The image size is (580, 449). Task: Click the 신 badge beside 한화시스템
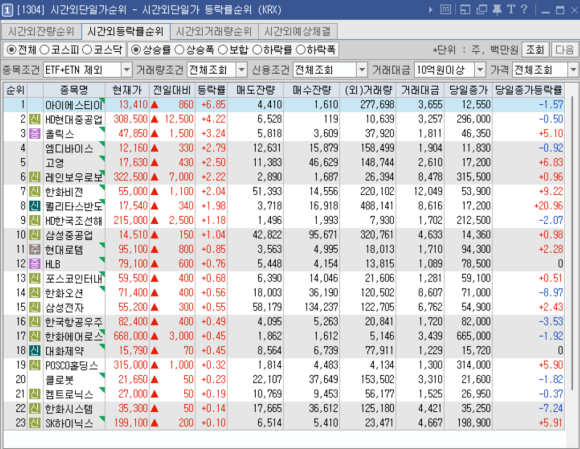(x=35, y=408)
